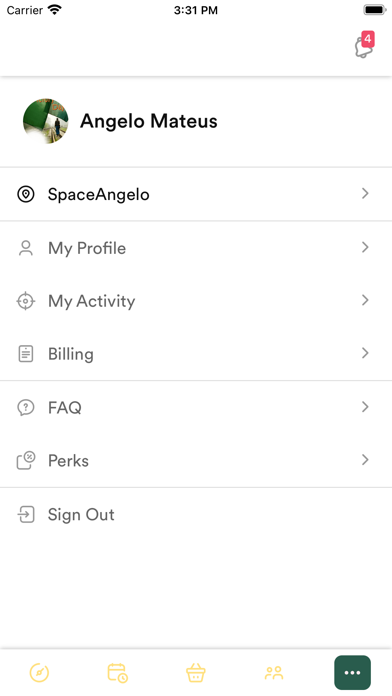Viewport: 392px width, 696px height.
Task: Expand the Perks row chevron
Action: point(365,460)
